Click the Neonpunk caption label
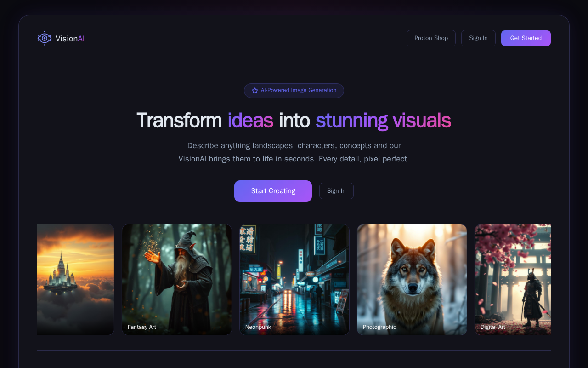Viewport: 588px width, 368px height. (258, 327)
